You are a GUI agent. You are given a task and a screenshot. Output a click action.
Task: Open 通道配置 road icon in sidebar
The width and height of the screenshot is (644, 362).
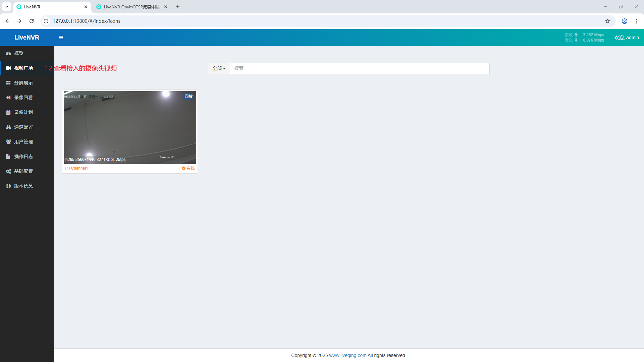[8, 127]
